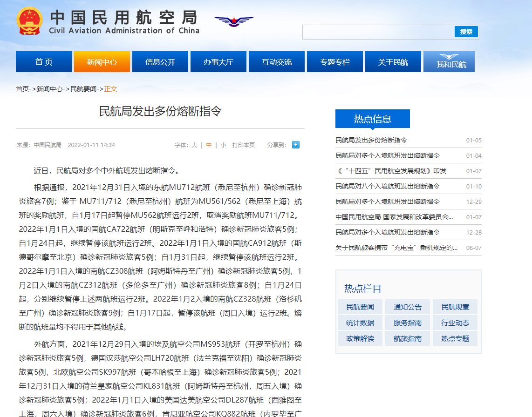Select 政策解读 in hot columns
The height and width of the screenshot is (417, 532).
point(360,338)
